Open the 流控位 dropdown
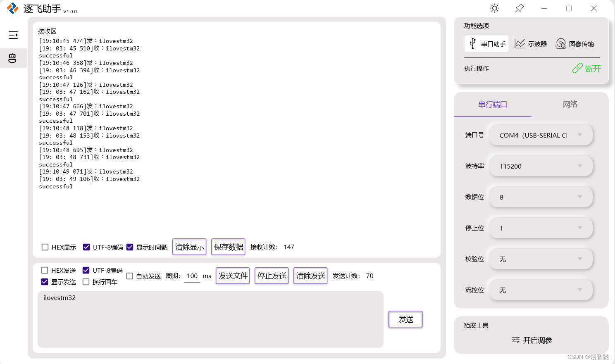Image resolution: width=615 pixels, height=364 pixels. tap(541, 290)
